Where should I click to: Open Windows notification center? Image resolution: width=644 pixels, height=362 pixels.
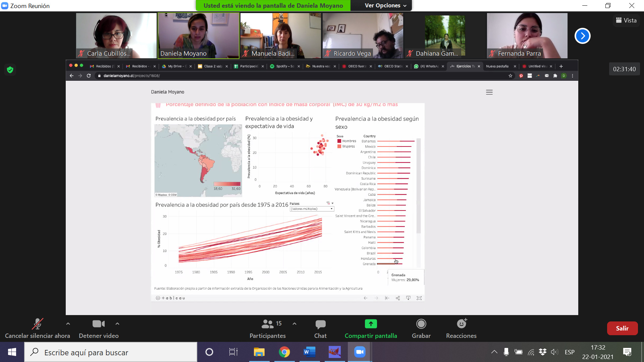click(627, 352)
